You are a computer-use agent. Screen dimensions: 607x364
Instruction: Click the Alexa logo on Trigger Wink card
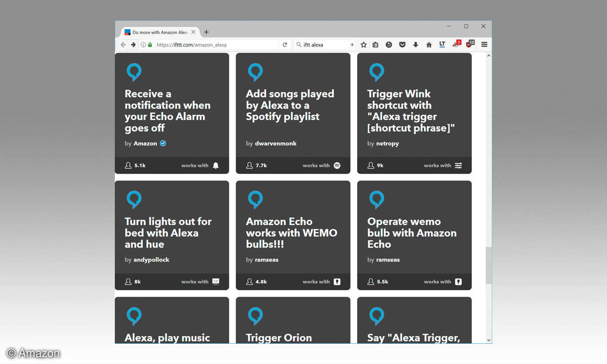(377, 73)
